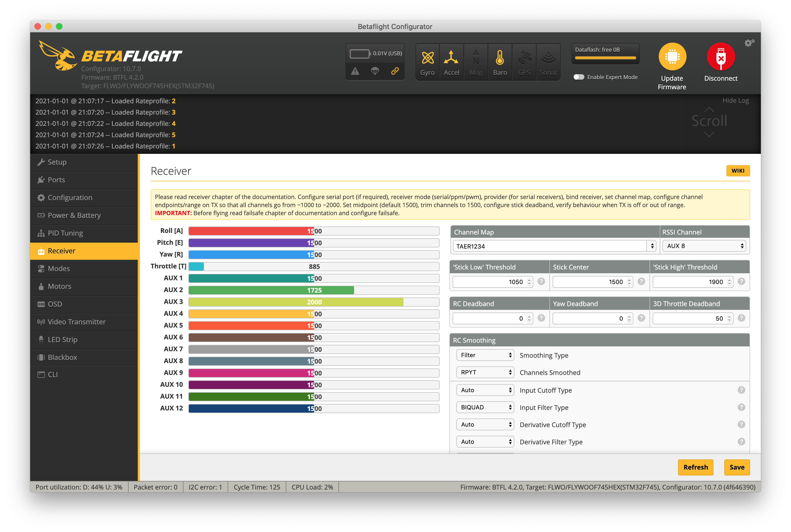Viewport: 791px width, 532px height.
Task: Open the PID Tuning tab
Action: click(x=84, y=233)
